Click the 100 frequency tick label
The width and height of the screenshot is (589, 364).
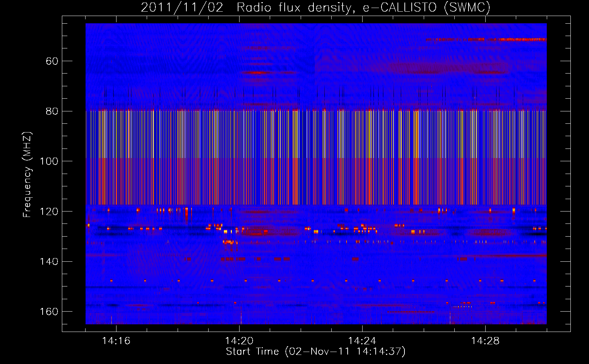[49, 161]
